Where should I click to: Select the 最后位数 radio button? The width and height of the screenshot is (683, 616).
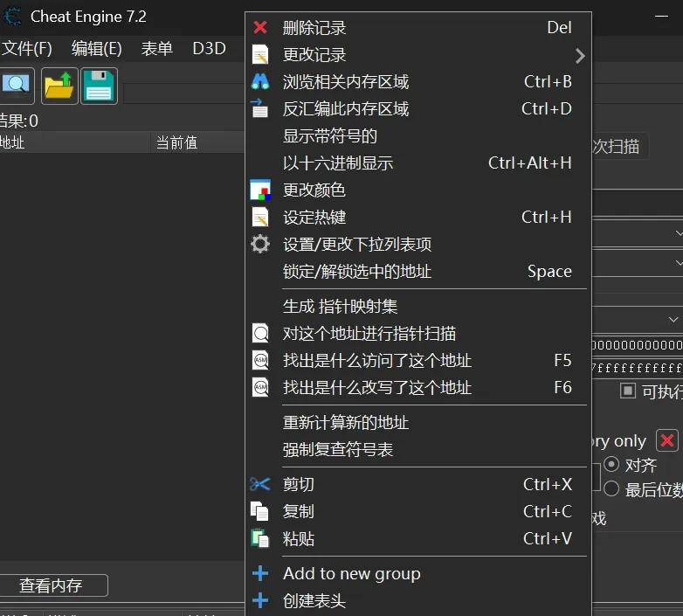pyautogui.click(x=611, y=488)
